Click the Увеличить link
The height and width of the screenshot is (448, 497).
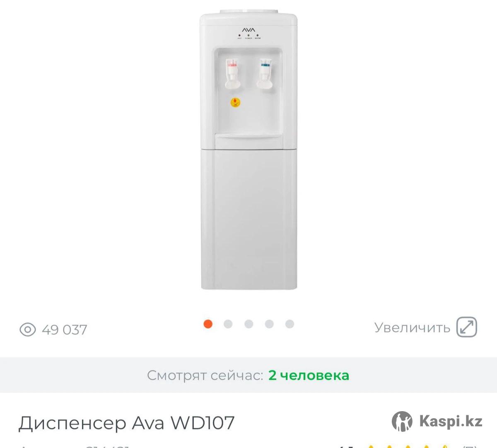pos(412,328)
